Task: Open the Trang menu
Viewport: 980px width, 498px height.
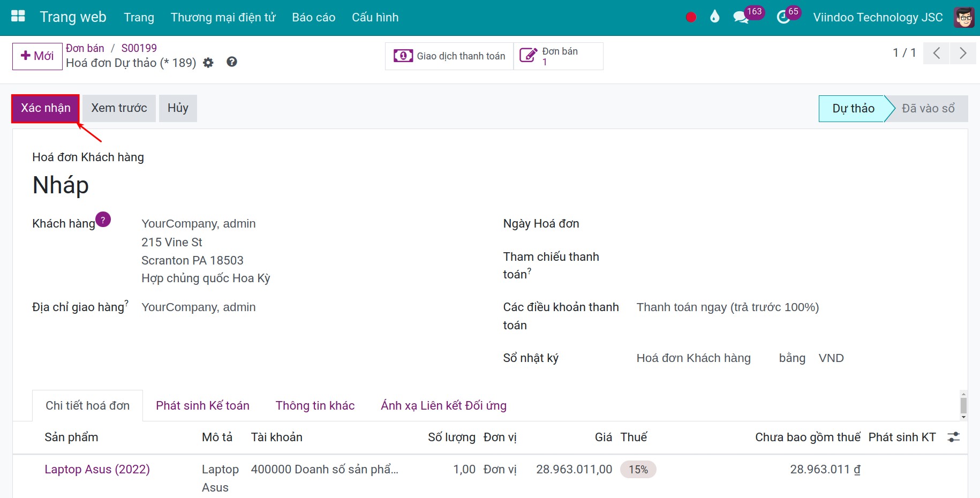Action: click(139, 17)
